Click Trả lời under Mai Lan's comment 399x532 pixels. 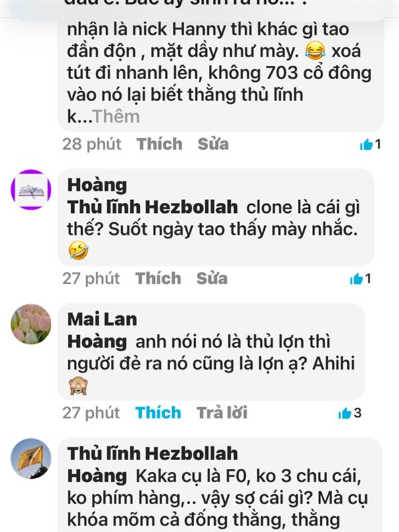(x=222, y=412)
